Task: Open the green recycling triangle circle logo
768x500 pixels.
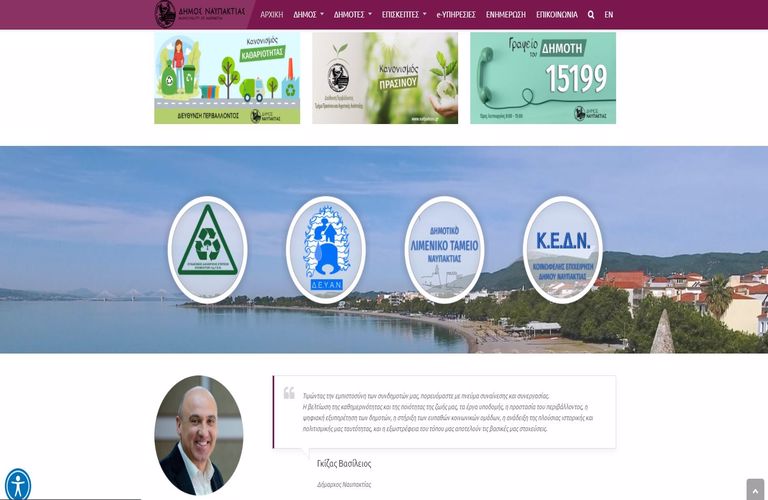Action: [x=208, y=250]
